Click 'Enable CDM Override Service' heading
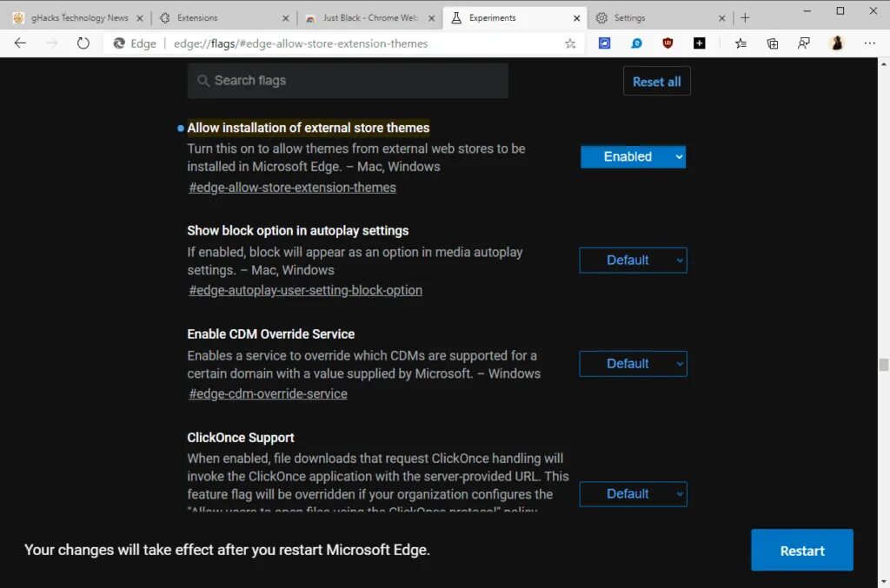This screenshot has height=588, width=890. coord(271,334)
